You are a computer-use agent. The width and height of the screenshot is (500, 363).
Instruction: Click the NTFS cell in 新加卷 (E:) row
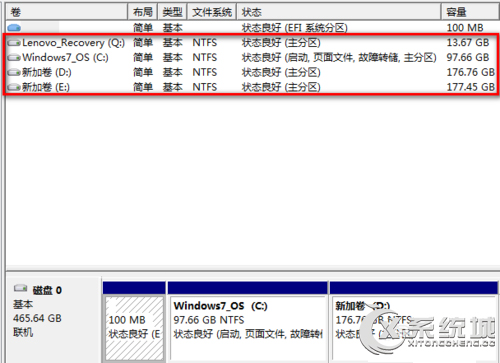[x=205, y=87]
